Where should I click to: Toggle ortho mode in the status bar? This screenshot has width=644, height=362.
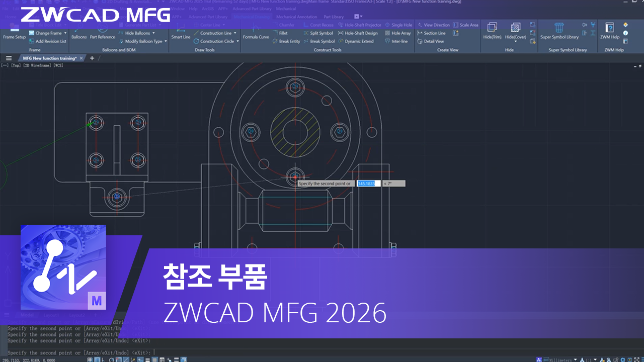(x=104, y=359)
